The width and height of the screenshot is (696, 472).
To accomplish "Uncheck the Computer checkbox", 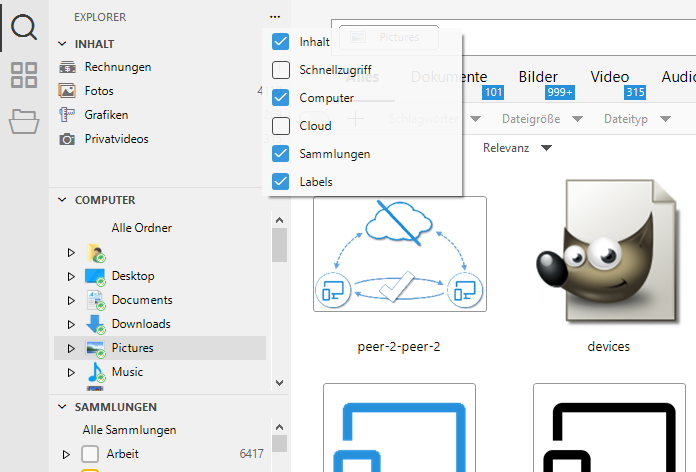I will point(281,98).
